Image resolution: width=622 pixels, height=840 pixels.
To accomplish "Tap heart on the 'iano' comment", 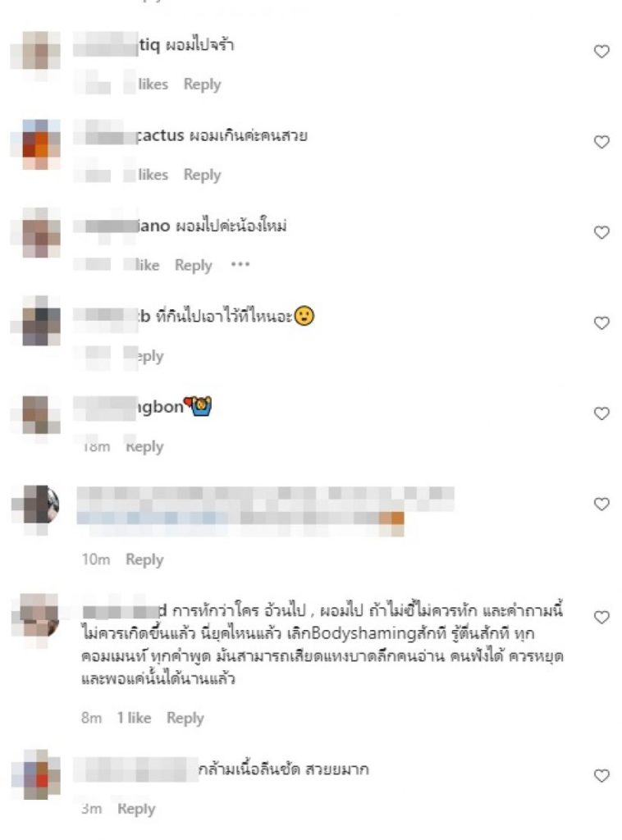I will [601, 232].
